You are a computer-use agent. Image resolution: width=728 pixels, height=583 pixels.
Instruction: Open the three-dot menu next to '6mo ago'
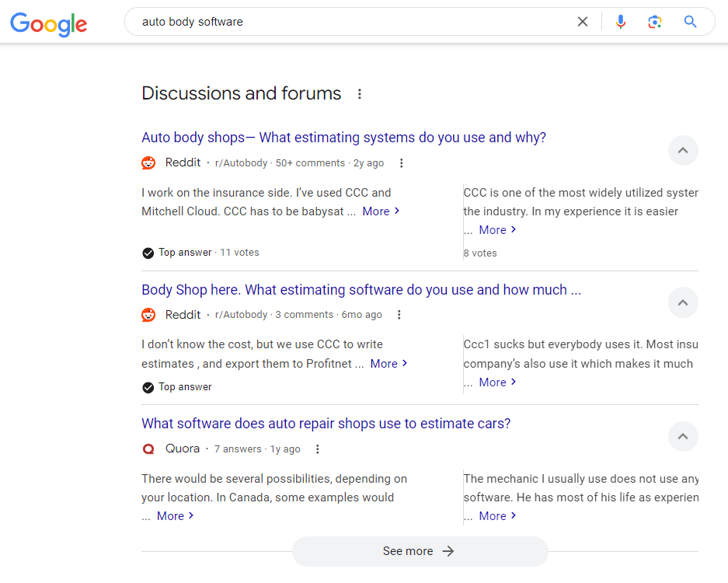[399, 315]
